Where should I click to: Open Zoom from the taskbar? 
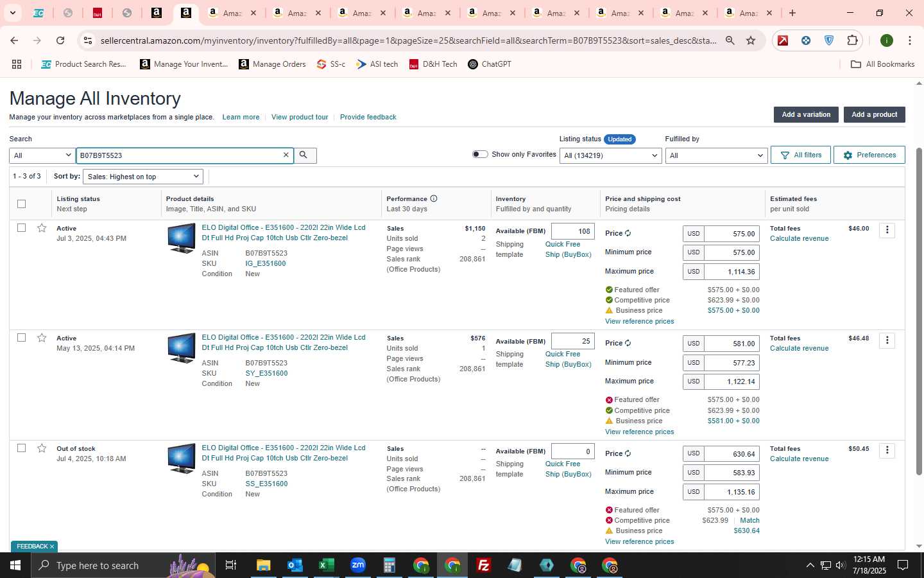point(357,565)
